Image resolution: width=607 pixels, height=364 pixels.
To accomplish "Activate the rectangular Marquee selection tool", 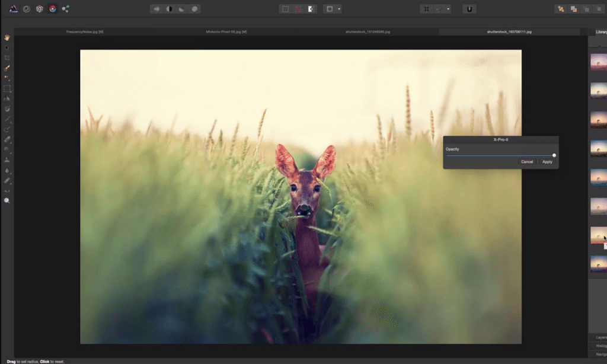I will 7,89.
